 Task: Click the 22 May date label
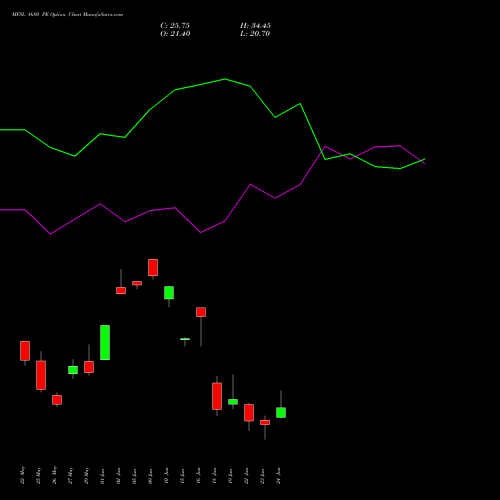22,475
